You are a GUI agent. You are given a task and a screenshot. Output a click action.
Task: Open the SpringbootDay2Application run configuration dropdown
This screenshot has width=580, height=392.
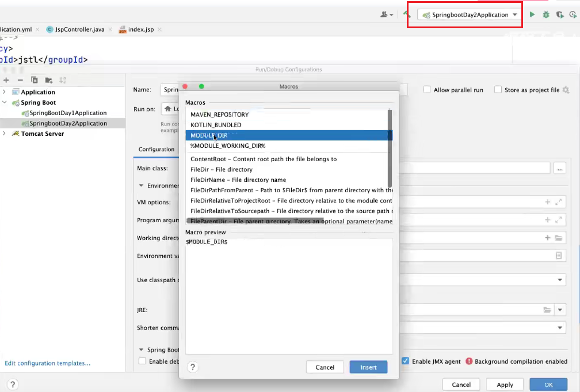click(468, 14)
